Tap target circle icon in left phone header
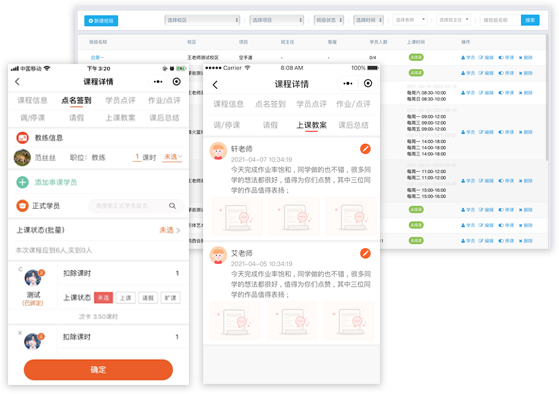This screenshot has width=559, height=394. click(176, 82)
